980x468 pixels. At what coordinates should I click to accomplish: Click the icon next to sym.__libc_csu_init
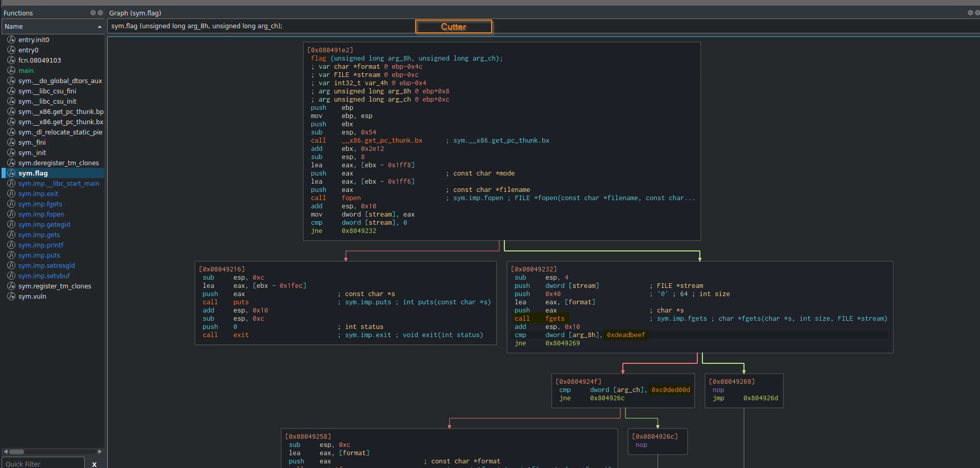11,101
